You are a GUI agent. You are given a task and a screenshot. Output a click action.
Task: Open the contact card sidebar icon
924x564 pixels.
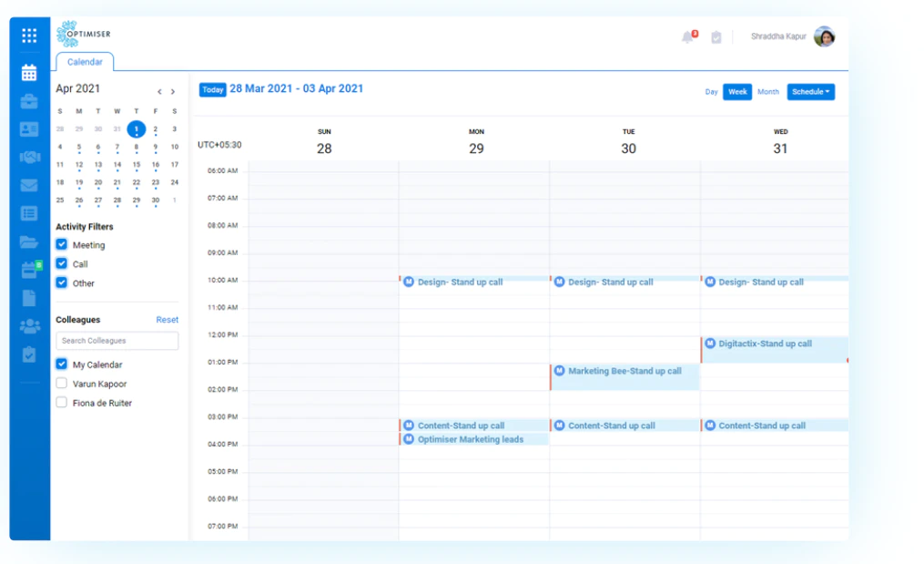pyautogui.click(x=29, y=129)
